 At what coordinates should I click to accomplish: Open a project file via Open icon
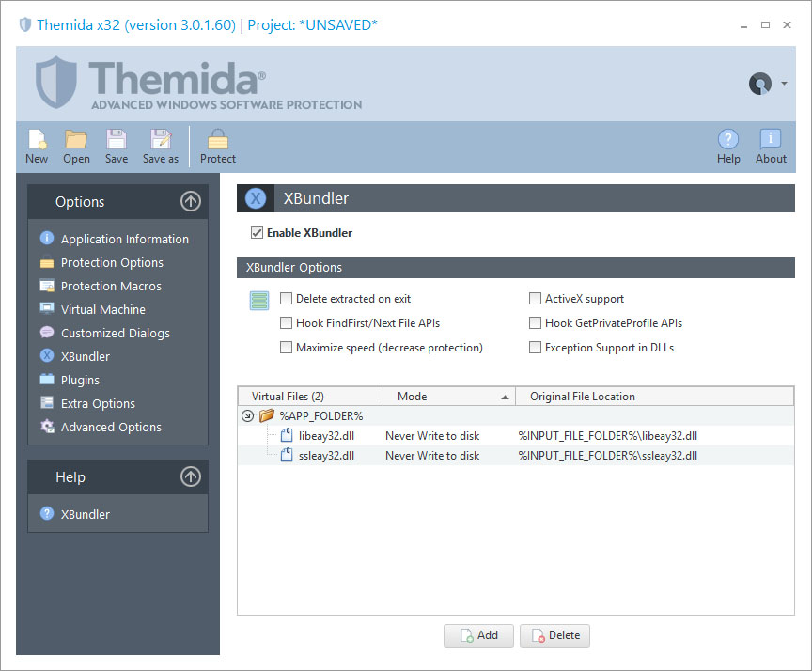(76, 147)
